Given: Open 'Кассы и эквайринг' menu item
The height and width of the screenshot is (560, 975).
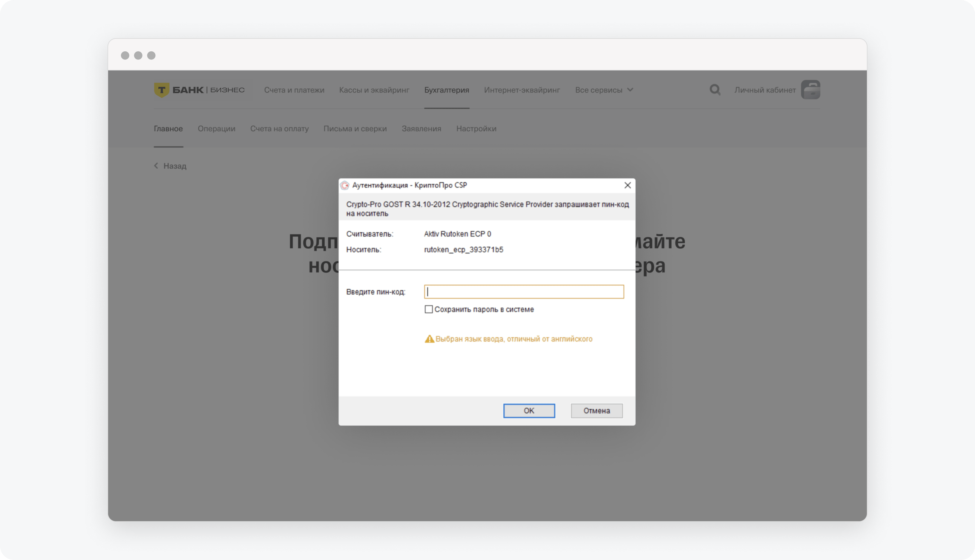Looking at the screenshot, I should tap(374, 90).
